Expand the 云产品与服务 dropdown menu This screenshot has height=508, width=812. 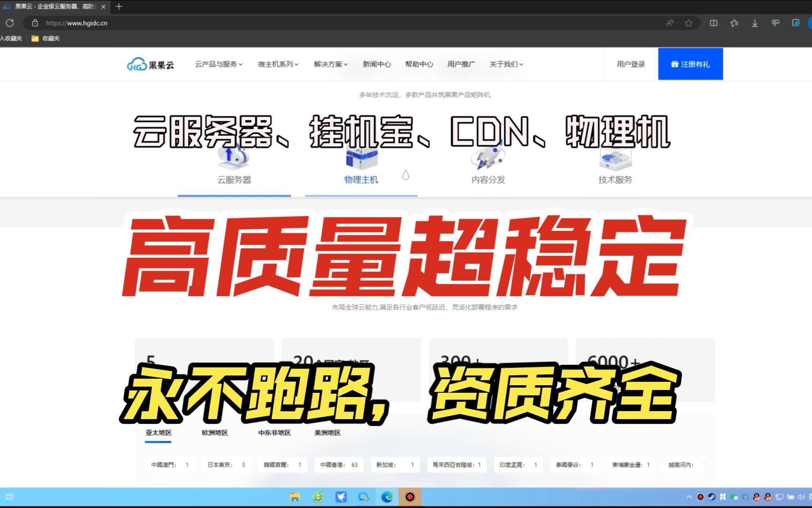pos(219,64)
